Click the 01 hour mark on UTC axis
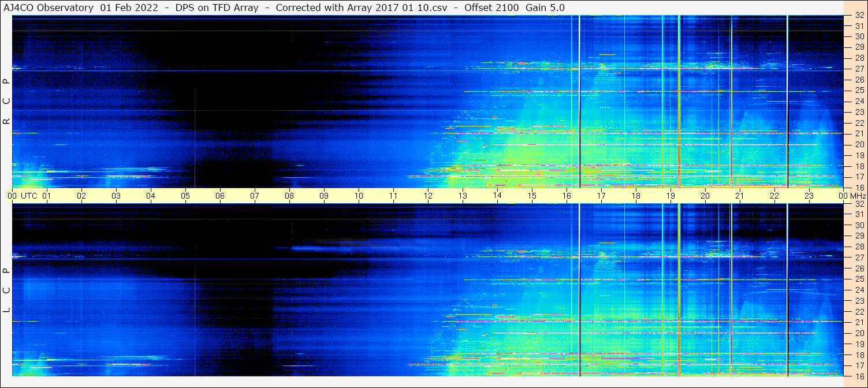The image size is (868, 388). (x=47, y=196)
